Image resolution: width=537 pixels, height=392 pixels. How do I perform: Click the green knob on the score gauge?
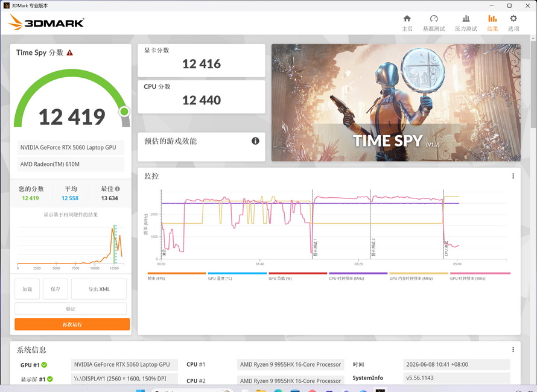coord(124,111)
